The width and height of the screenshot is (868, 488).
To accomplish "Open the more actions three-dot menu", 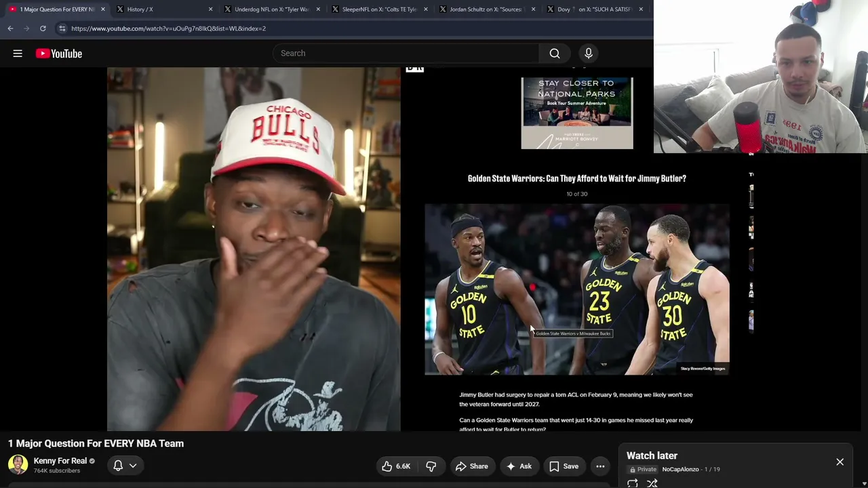I will click(x=600, y=466).
